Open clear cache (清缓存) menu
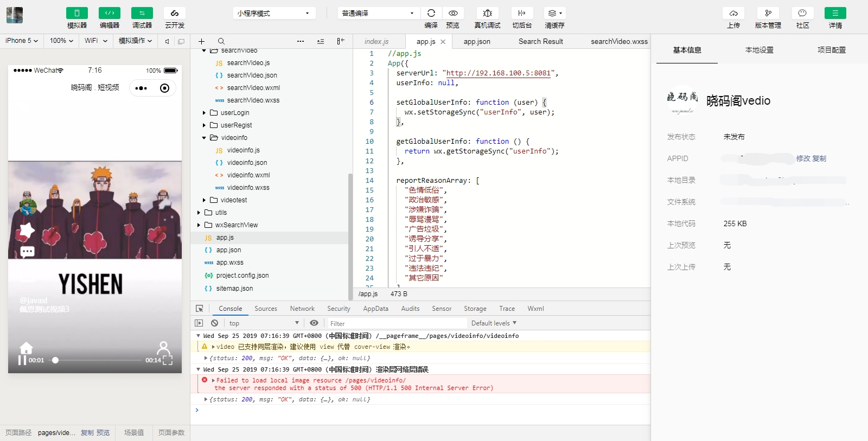This screenshot has height=441, width=868. [x=554, y=13]
